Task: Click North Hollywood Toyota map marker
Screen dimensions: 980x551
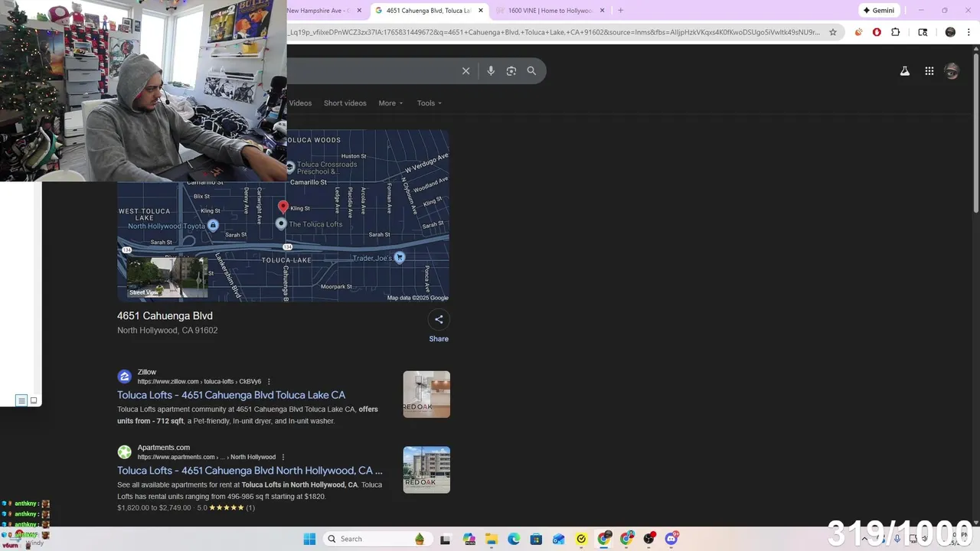Action: [x=213, y=225]
